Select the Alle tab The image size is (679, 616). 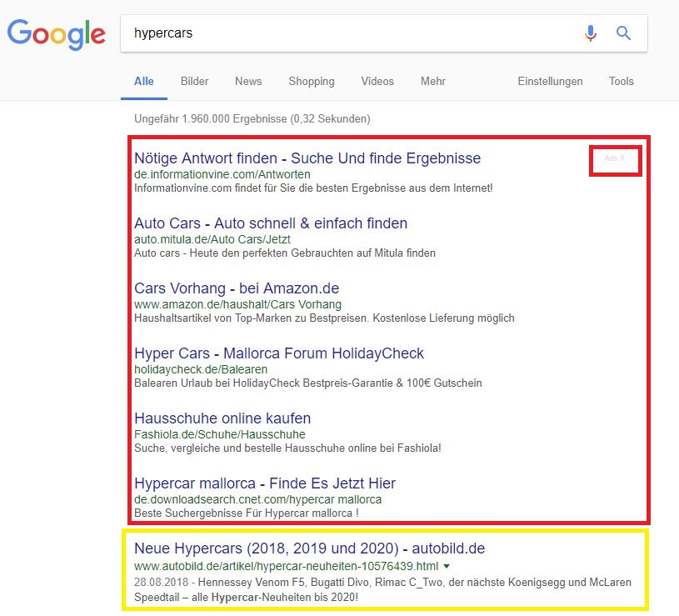[144, 82]
